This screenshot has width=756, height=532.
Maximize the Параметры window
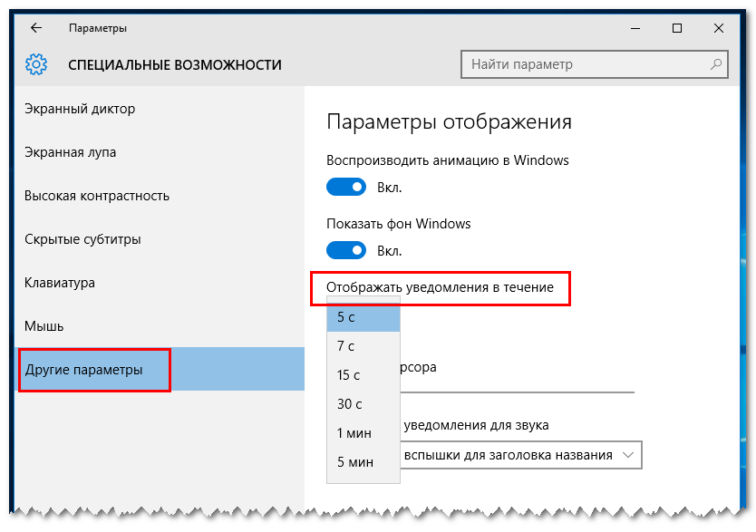[x=677, y=28]
